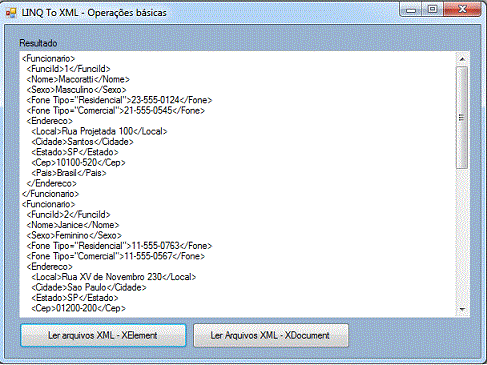Click the line with phone 11-555-0567
Image resolution: width=487 pixels, height=365 pixels.
click(116, 256)
